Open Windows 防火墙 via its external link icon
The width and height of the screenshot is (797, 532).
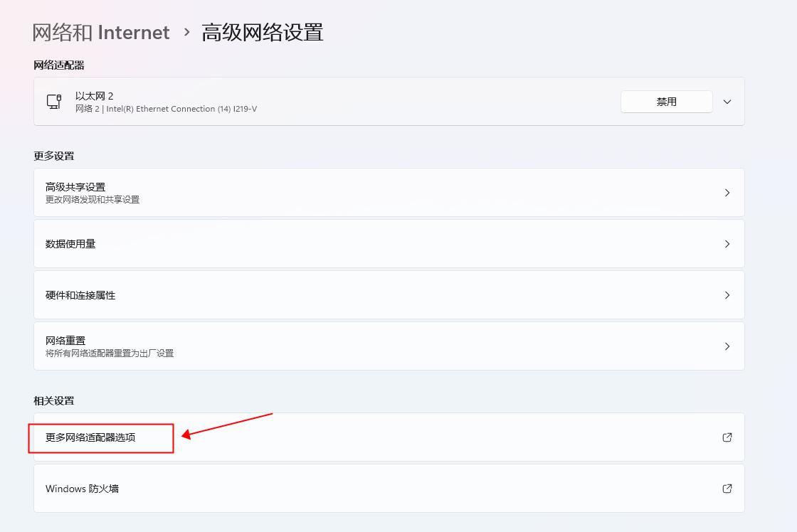[727, 489]
